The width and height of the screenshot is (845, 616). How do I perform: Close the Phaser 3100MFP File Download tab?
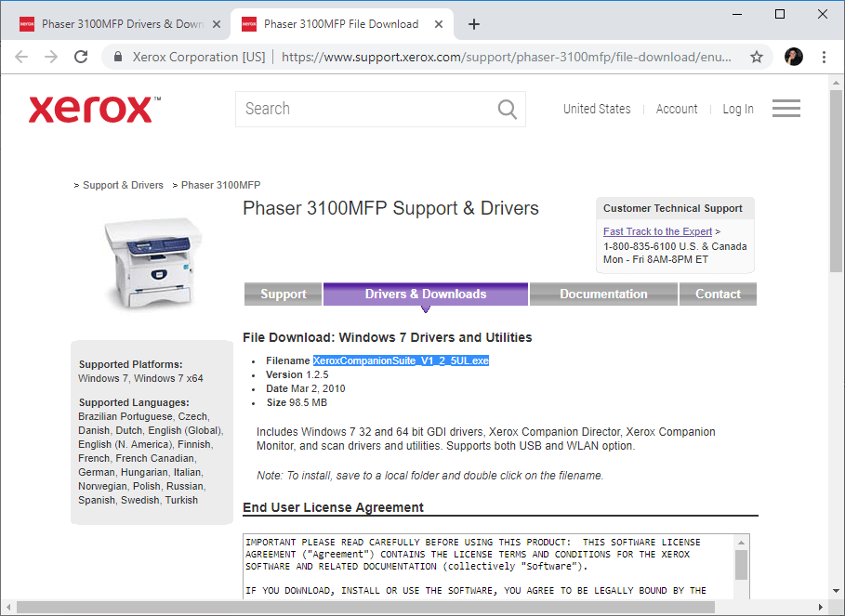tap(439, 24)
